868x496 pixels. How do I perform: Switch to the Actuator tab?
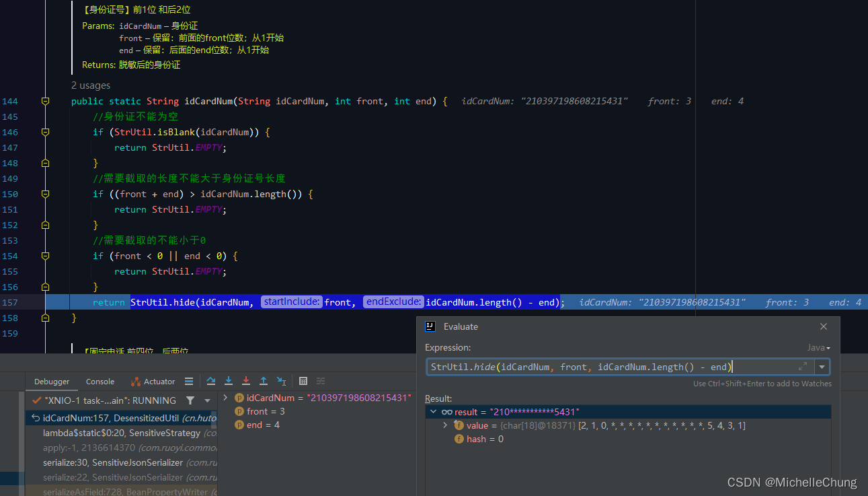[x=153, y=382]
